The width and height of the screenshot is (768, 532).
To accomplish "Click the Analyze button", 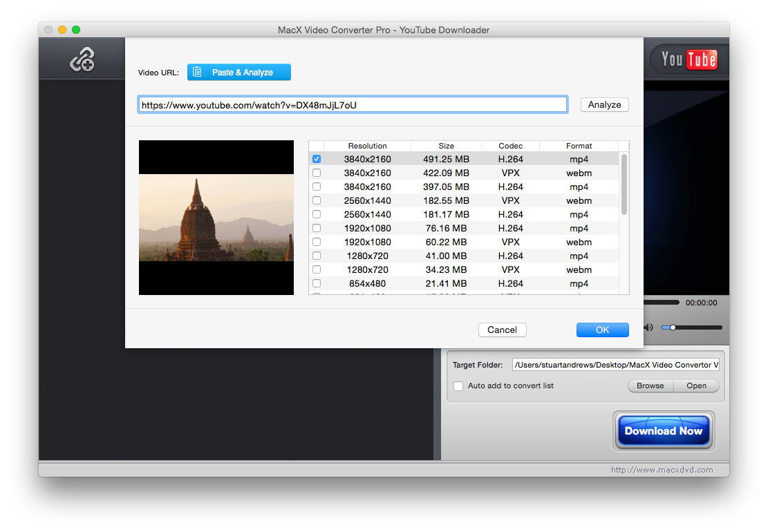I will tap(604, 105).
